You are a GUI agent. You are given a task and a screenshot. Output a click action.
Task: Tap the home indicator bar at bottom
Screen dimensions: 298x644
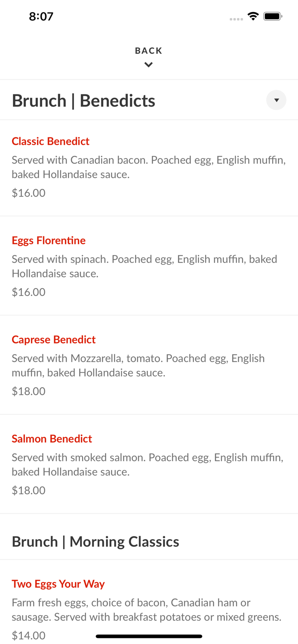click(149, 636)
